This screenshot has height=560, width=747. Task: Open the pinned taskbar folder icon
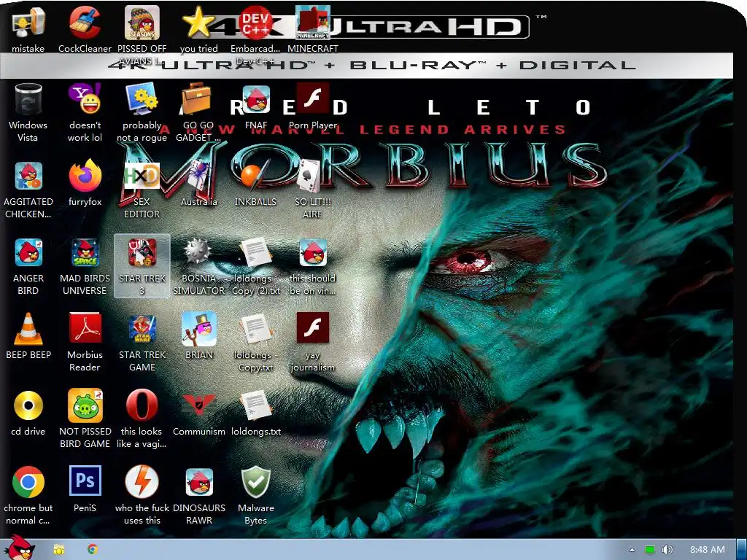pyautogui.click(x=59, y=550)
